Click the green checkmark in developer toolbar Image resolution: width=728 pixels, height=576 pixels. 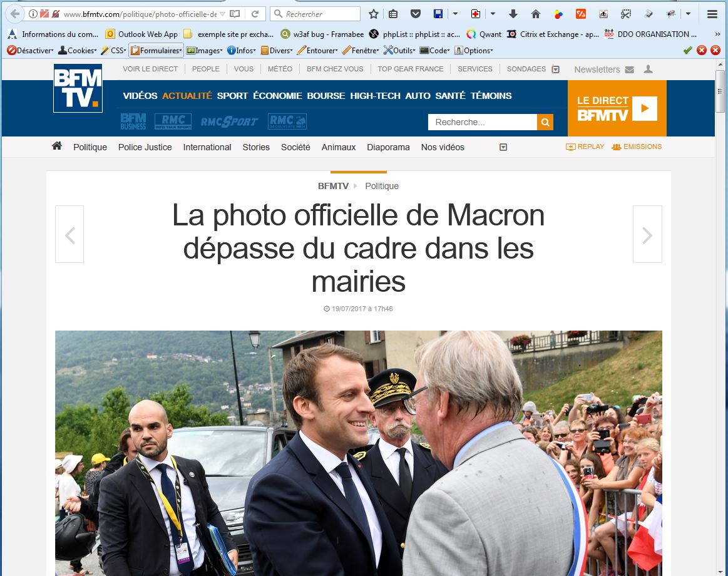point(687,50)
